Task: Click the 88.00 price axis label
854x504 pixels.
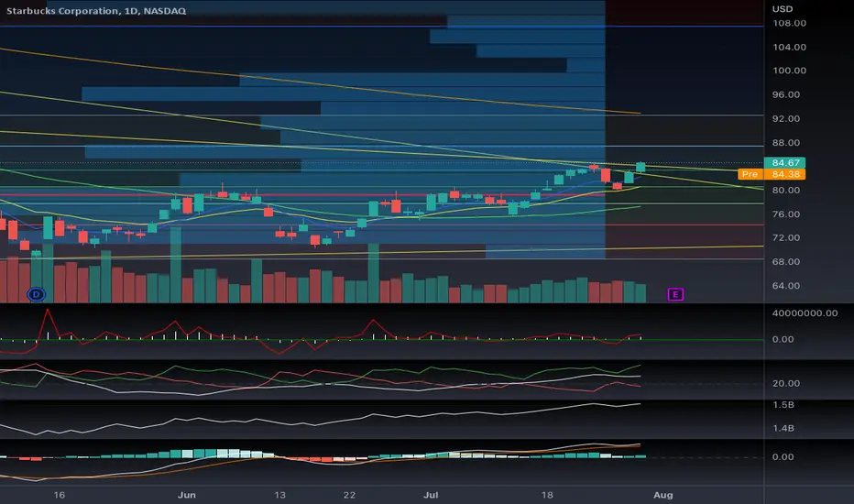Action: pos(786,143)
